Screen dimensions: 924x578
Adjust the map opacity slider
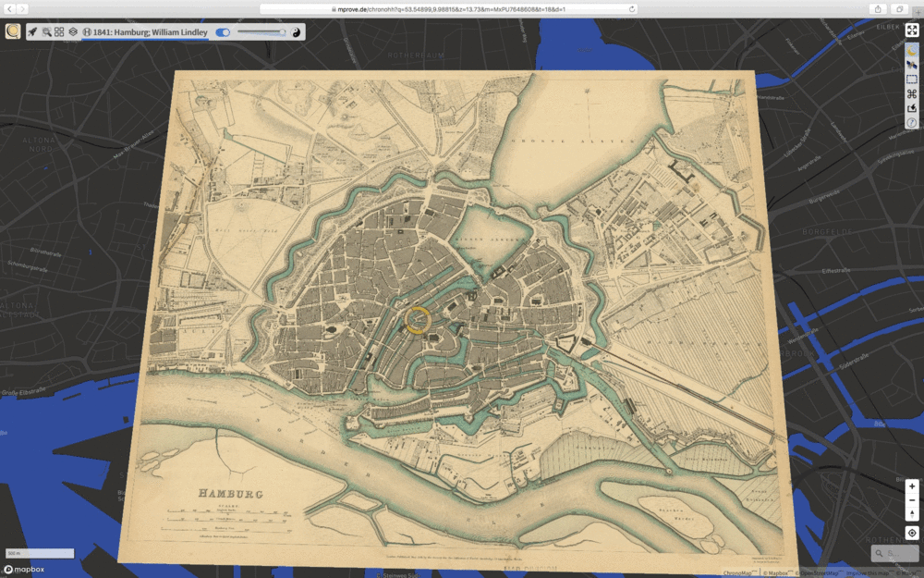point(261,32)
